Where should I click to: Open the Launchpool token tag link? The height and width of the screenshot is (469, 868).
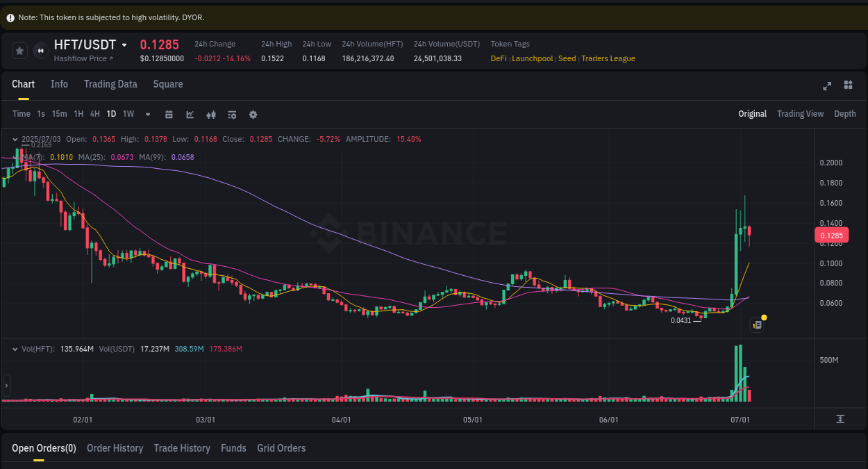tap(532, 58)
